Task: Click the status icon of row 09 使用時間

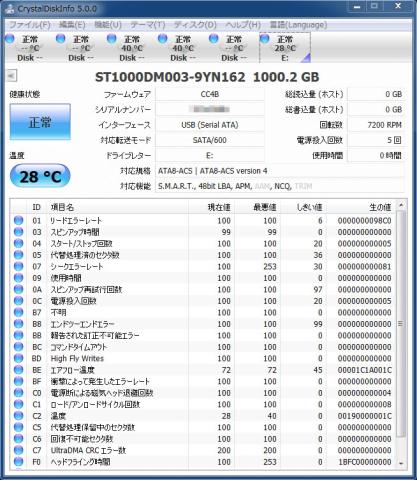Action: tap(19, 278)
